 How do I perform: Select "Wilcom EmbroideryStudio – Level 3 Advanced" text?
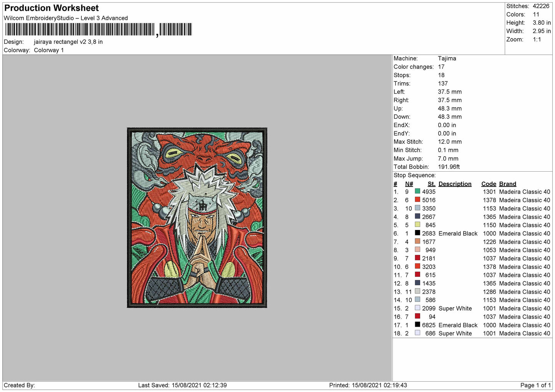tap(66, 18)
